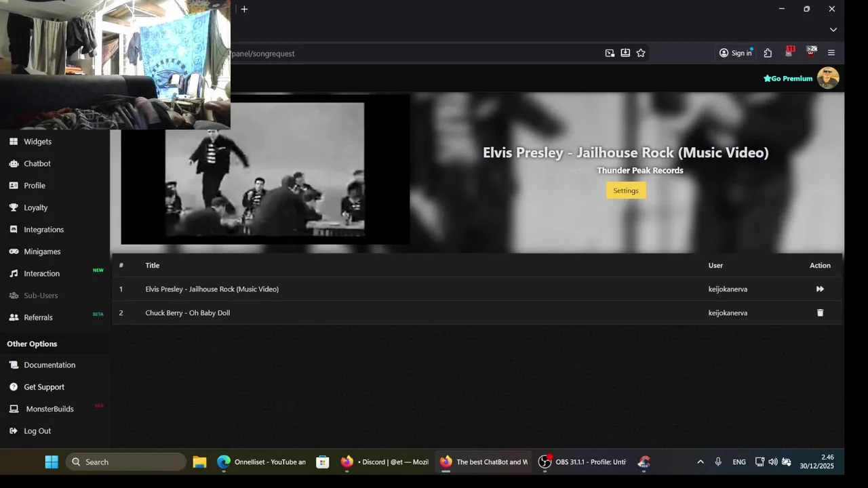
Task: Click the Log Out icon
Action: tap(14, 431)
